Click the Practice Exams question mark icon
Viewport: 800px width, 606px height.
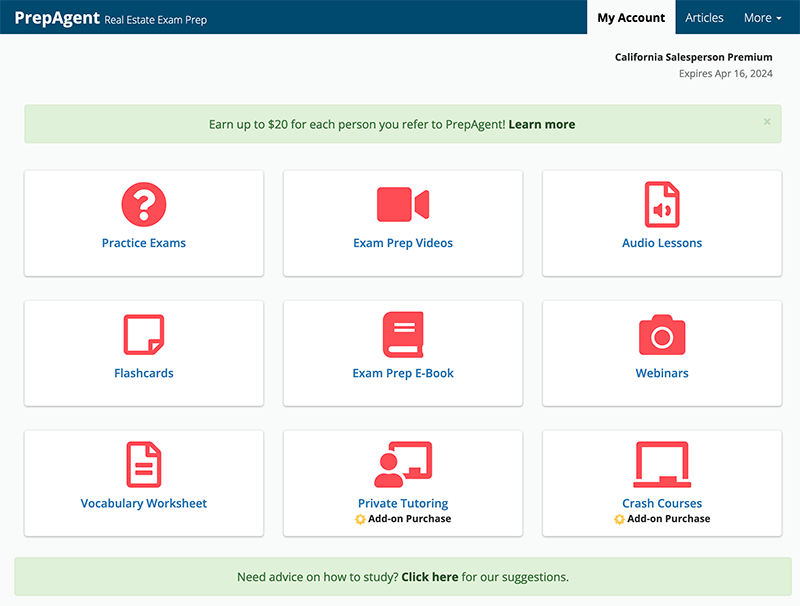[x=144, y=204]
